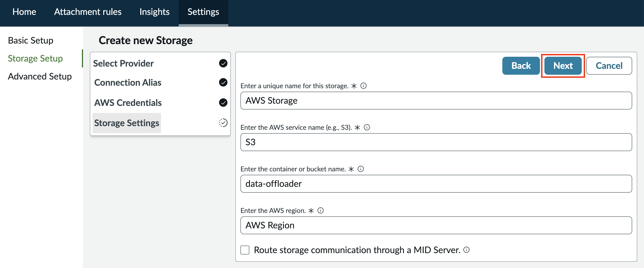Go to Select Provider step
Screen dimensions: 644x268
(x=123, y=63)
